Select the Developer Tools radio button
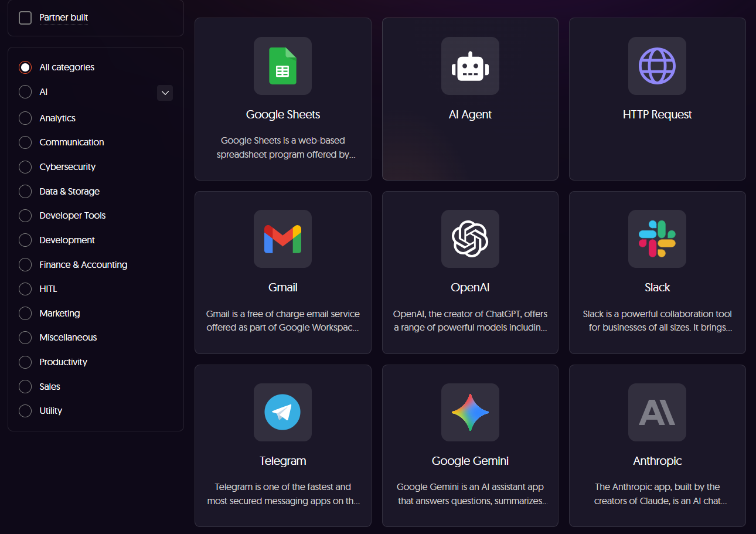 25,216
